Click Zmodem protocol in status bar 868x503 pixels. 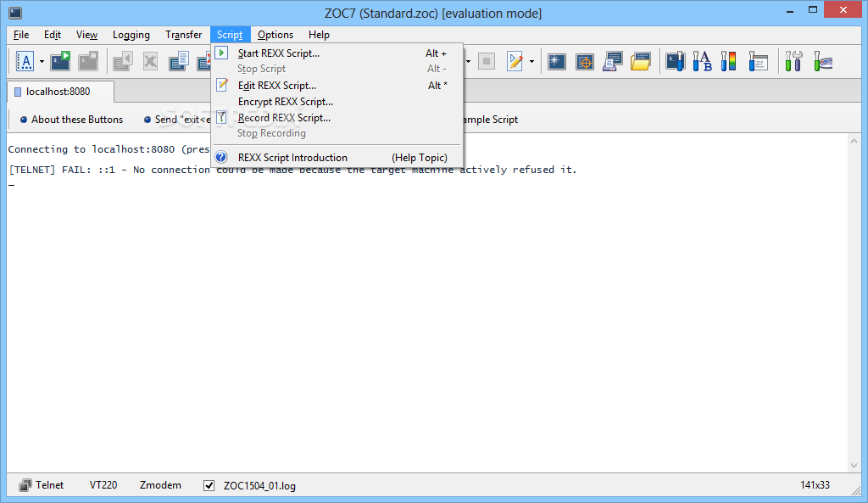(x=160, y=485)
